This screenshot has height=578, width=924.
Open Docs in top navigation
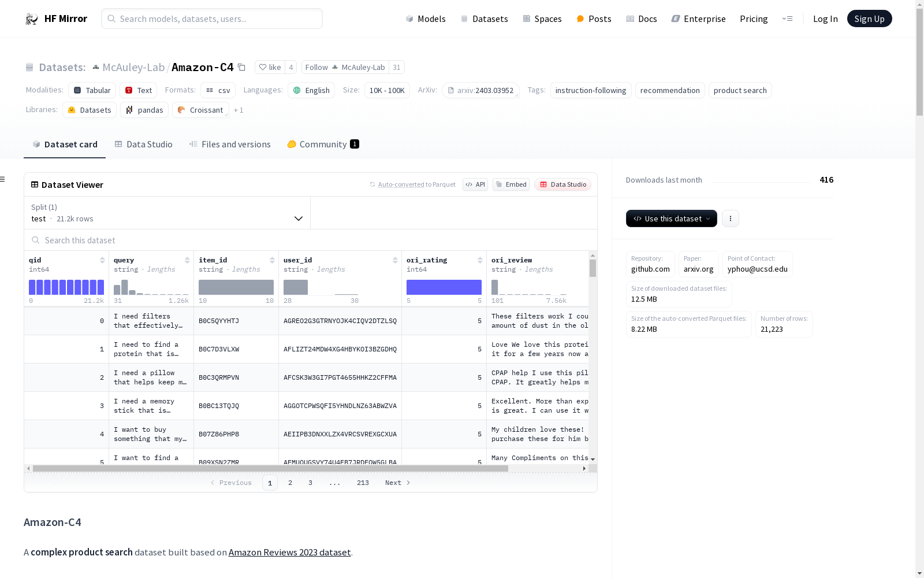click(x=642, y=18)
